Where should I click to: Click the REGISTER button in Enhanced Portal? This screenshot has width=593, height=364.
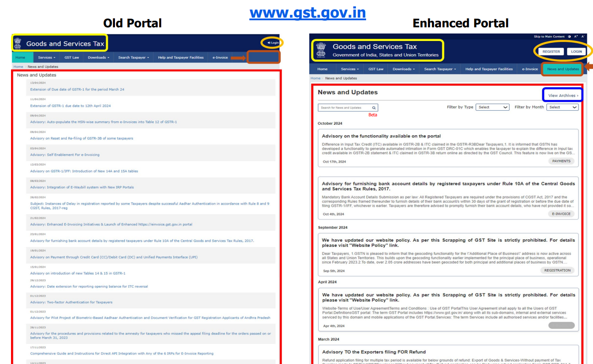click(x=551, y=52)
